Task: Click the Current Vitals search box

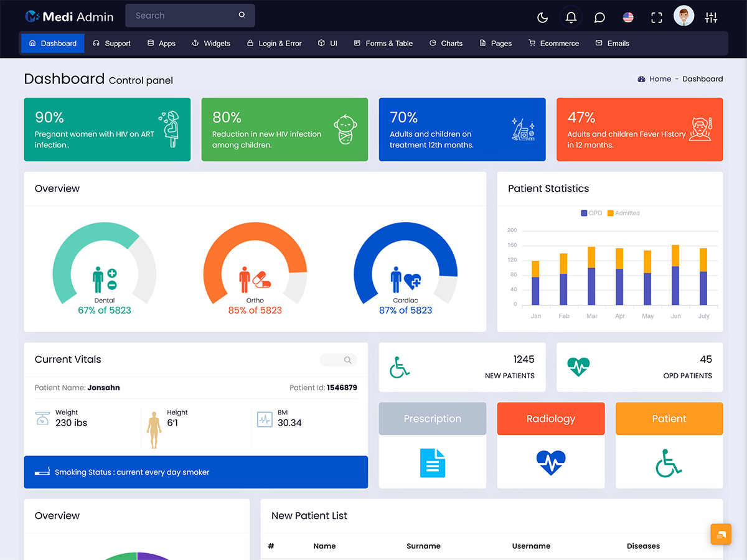Action: tap(339, 360)
